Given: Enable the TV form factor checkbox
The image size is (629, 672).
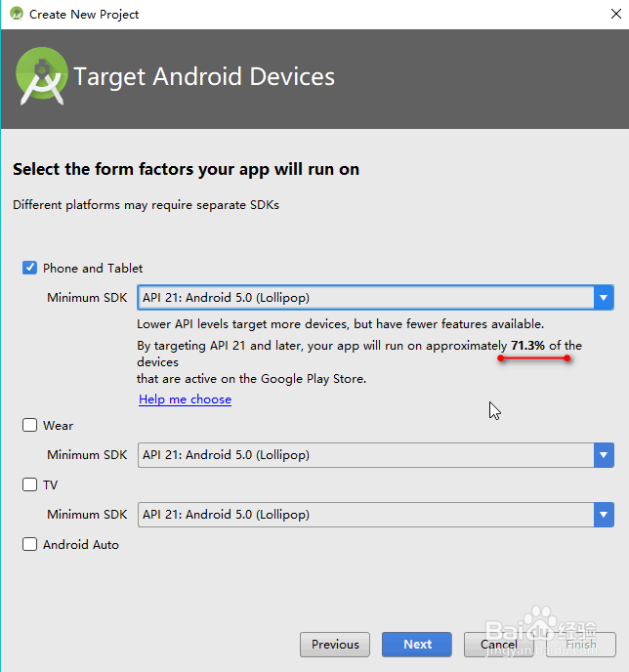Looking at the screenshot, I should pos(29,484).
